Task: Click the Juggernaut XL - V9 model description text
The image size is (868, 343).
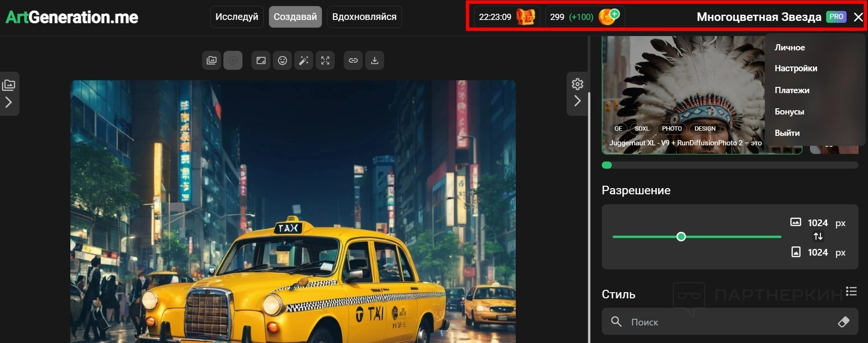Action: (x=685, y=143)
